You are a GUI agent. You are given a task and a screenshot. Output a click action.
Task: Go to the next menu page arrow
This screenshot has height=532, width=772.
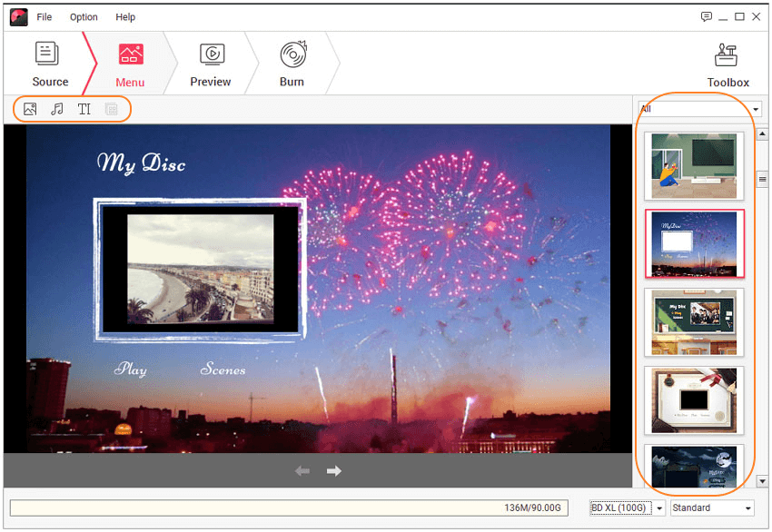(334, 470)
